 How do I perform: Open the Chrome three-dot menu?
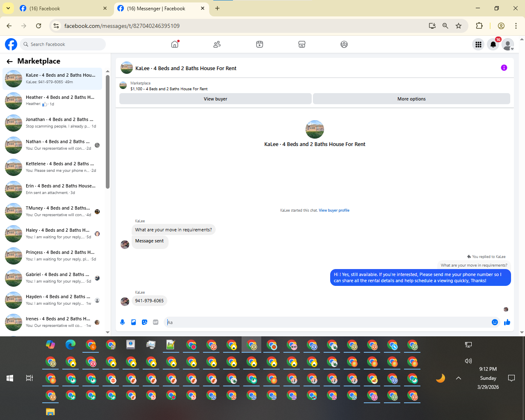516,26
